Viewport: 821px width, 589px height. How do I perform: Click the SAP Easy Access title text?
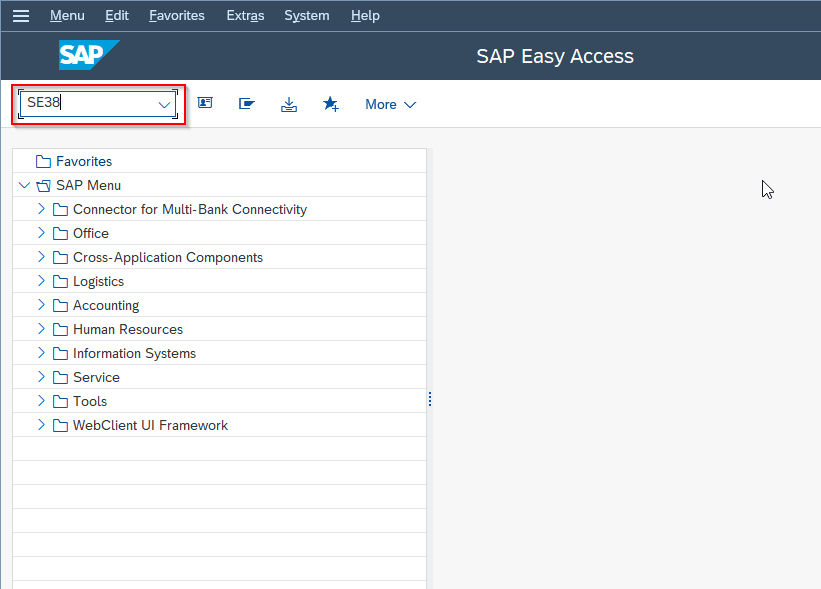click(555, 56)
